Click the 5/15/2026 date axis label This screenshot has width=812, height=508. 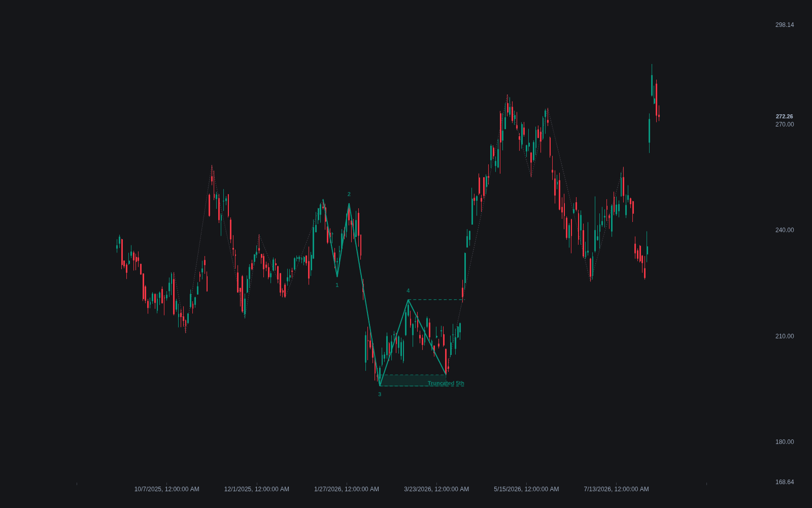click(526, 489)
